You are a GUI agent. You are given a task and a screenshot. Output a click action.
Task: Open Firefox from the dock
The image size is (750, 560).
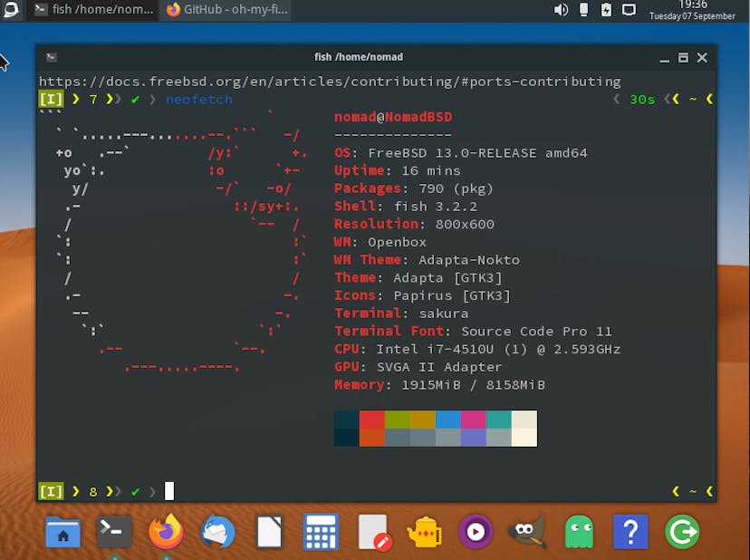[x=165, y=532]
